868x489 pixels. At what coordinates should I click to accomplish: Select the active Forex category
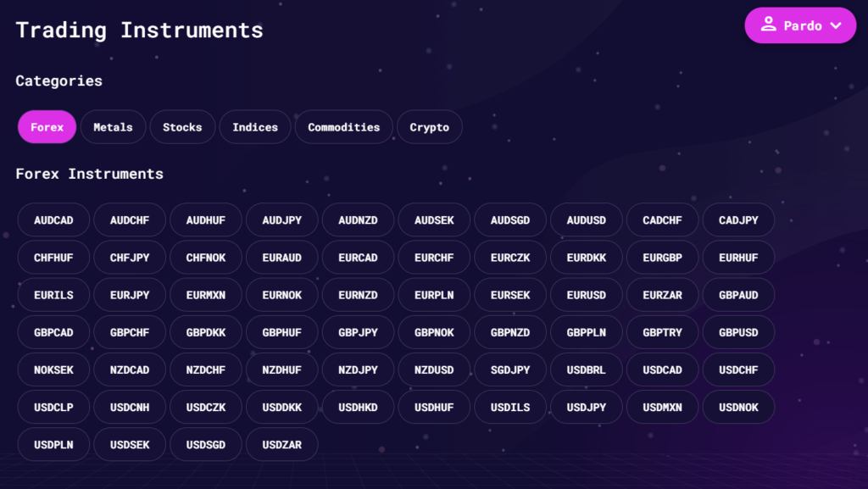(x=47, y=126)
